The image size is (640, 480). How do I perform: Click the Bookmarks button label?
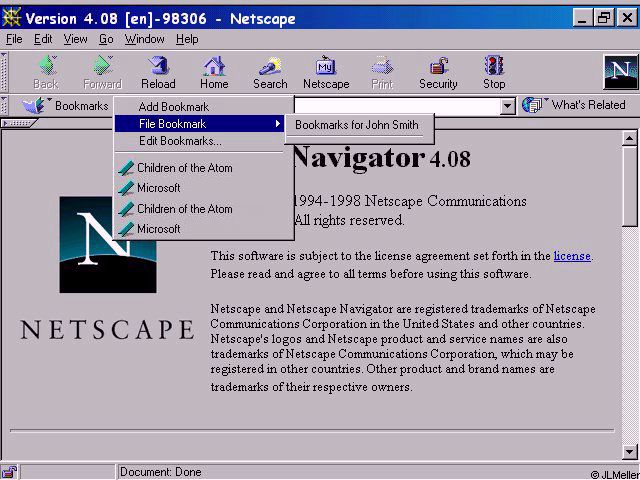(82, 106)
